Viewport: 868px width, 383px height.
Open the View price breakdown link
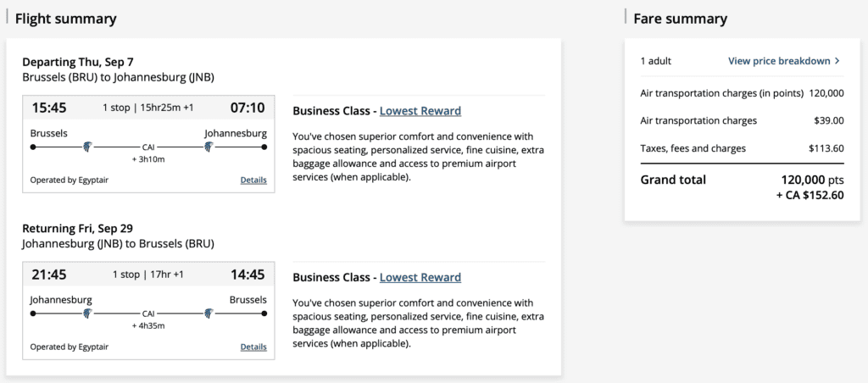779,61
